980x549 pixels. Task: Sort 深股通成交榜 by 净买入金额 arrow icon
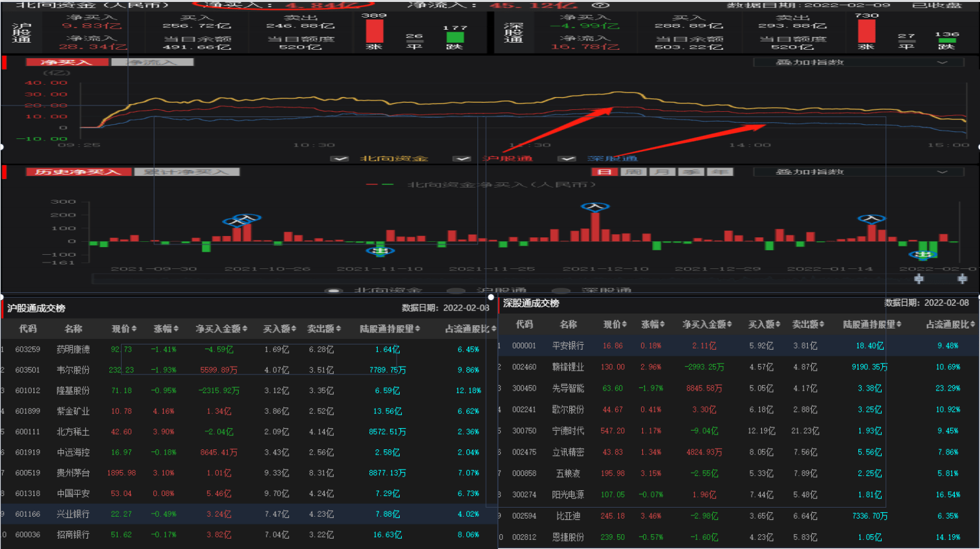point(730,325)
